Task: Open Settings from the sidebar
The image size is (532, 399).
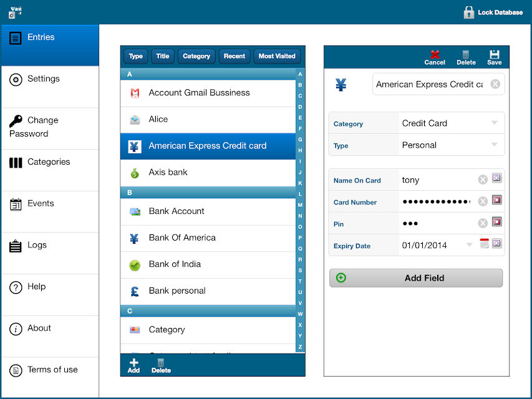Action: (x=50, y=87)
